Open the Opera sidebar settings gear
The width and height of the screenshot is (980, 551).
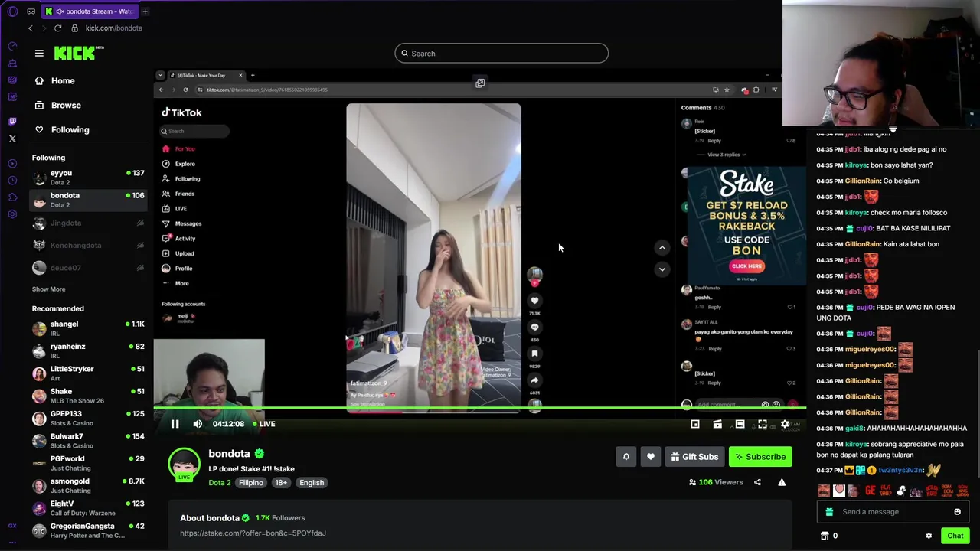click(12, 214)
